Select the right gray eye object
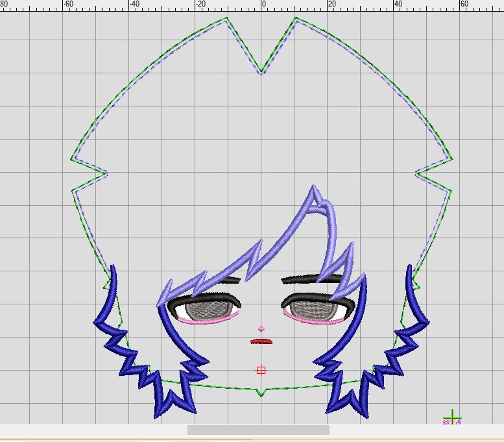 pos(314,310)
